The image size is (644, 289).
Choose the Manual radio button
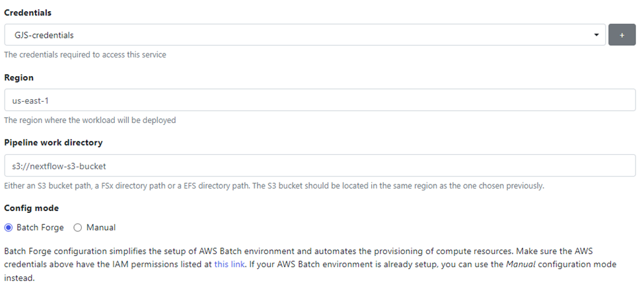[x=78, y=227]
